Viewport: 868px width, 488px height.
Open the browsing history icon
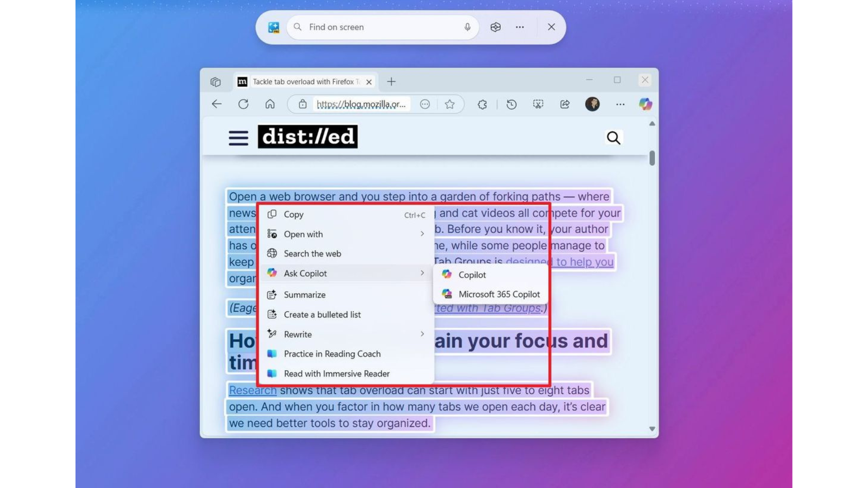tap(511, 104)
